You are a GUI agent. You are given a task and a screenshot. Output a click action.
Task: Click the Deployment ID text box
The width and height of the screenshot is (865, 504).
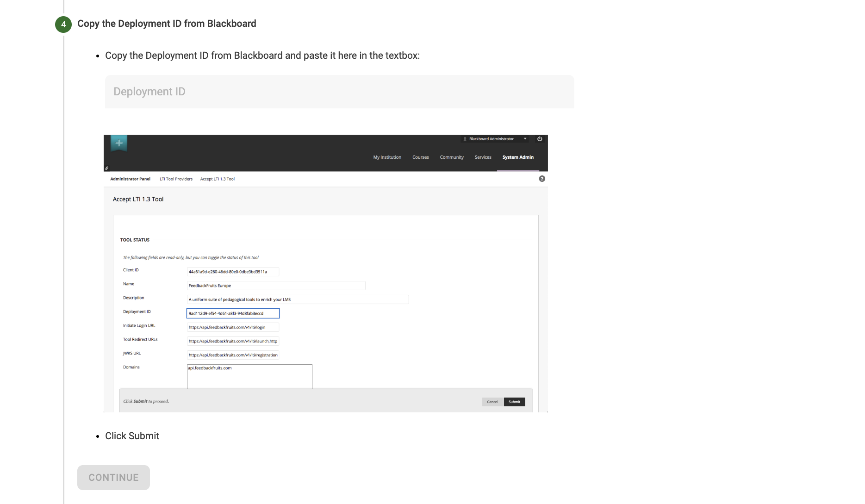click(x=339, y=92)
